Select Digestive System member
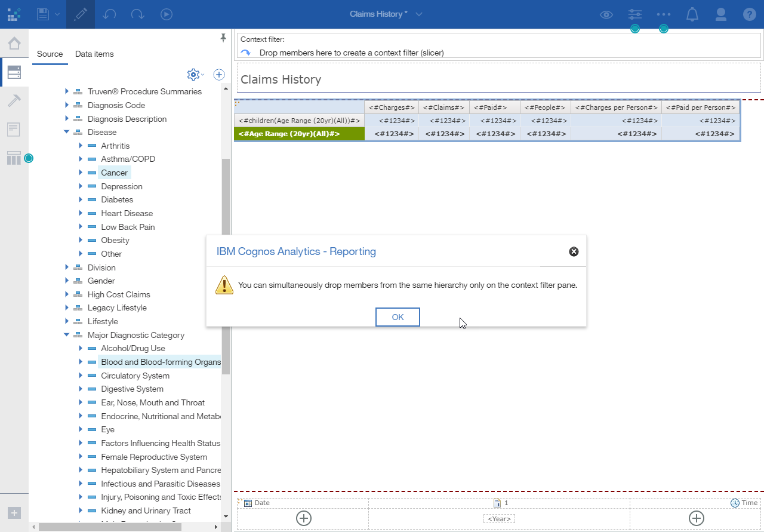 (x=132, y=389)
